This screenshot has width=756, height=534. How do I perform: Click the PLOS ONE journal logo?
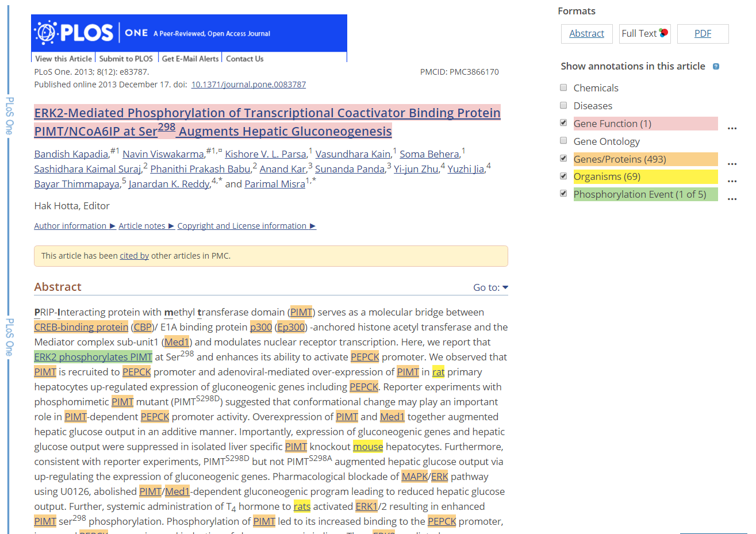[x=92, y=33]
